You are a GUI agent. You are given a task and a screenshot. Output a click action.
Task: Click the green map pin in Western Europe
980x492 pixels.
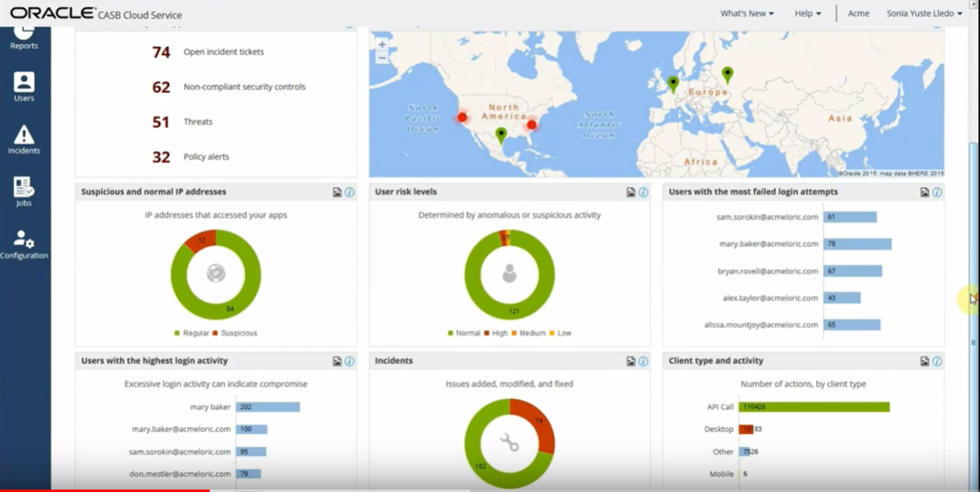[x=673, y=84]
